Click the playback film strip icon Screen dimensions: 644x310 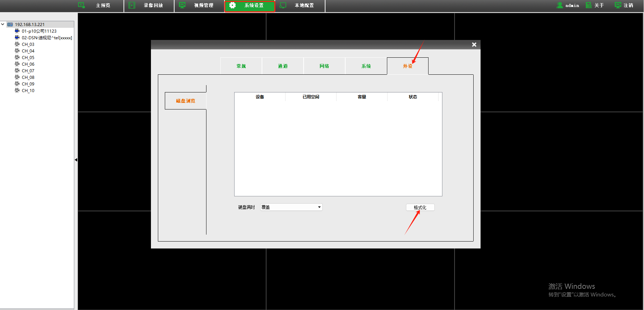[x=132, y=5]
